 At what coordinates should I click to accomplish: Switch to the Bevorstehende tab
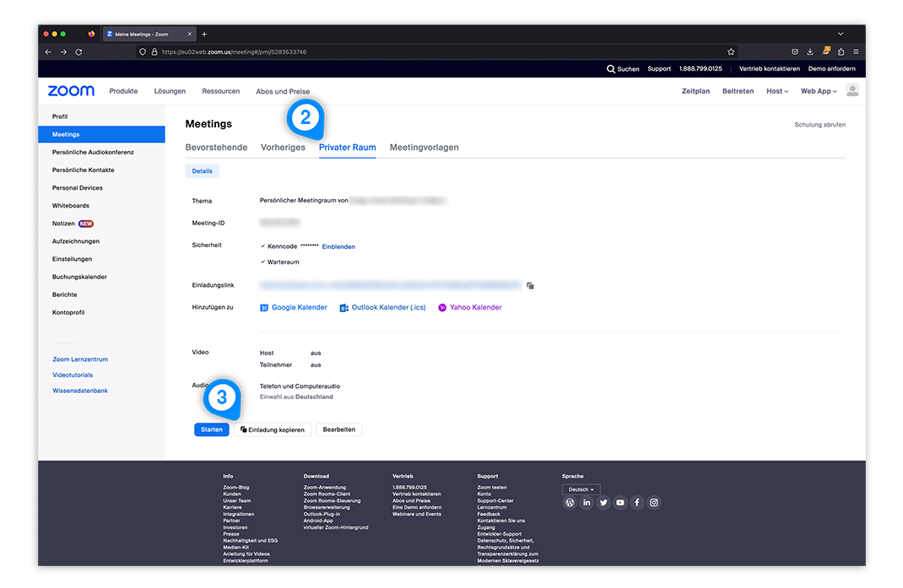[x=216, y=148]
